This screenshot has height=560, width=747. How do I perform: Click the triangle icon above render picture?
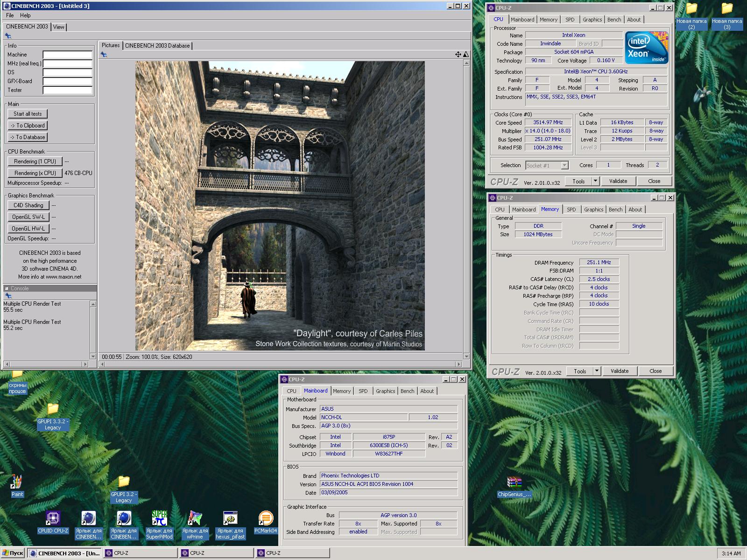click(465, 55)
